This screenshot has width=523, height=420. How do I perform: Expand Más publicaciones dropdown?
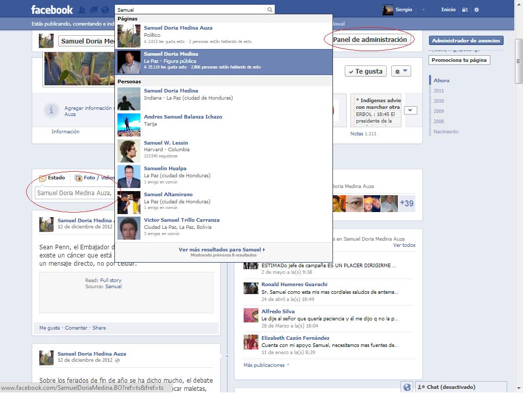pyautogui.click(x=266, y=365)
